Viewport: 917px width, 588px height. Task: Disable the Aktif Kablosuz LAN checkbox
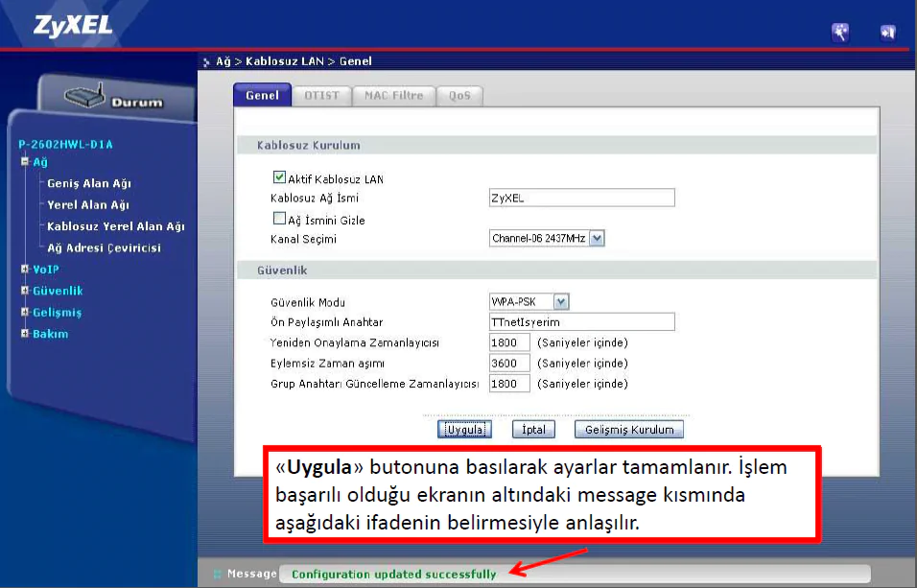[279, 177]
